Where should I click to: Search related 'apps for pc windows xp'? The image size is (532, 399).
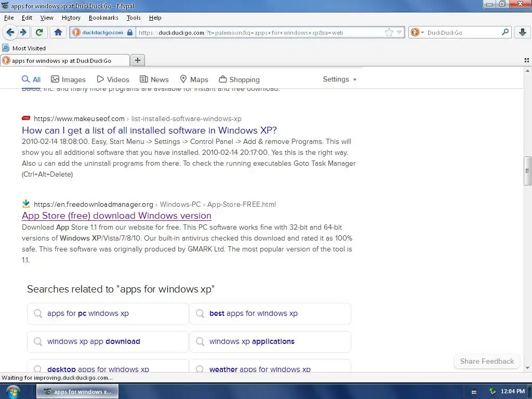[x=108, y=313]
